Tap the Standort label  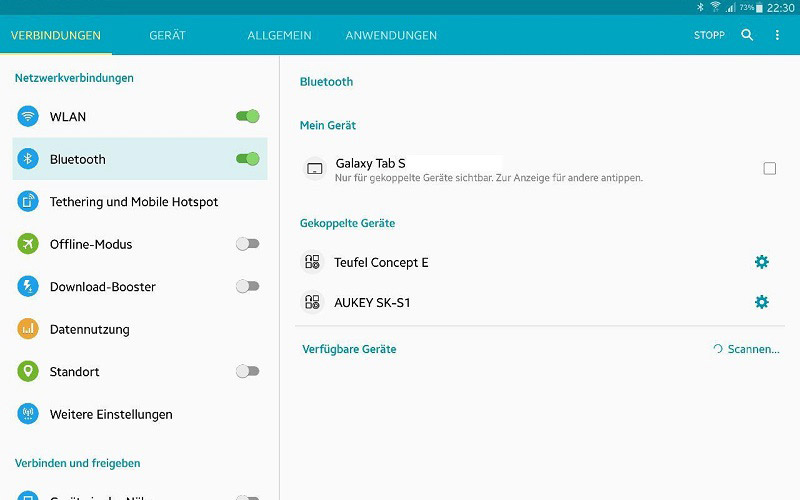tap(74, 371)
